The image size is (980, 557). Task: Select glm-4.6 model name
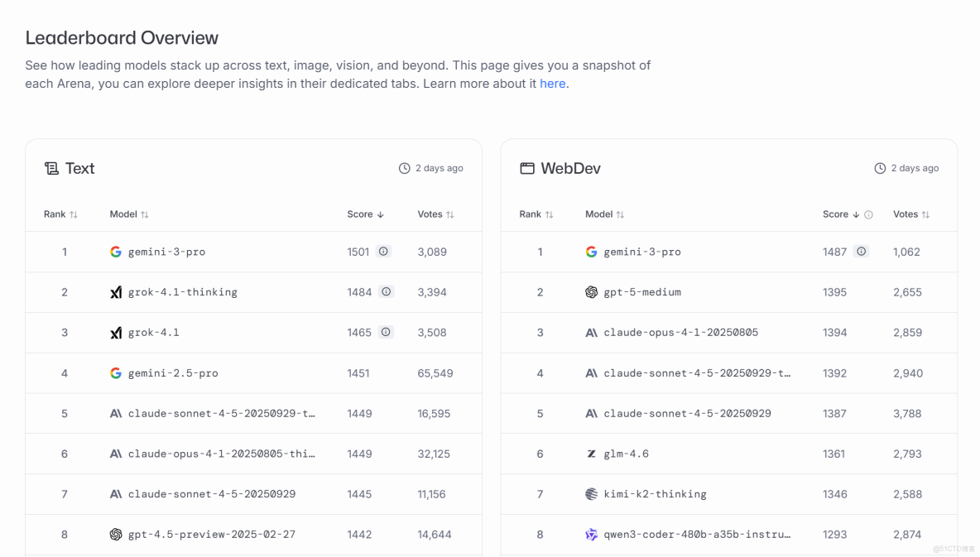pyautogui.click(x=627, y=454)
